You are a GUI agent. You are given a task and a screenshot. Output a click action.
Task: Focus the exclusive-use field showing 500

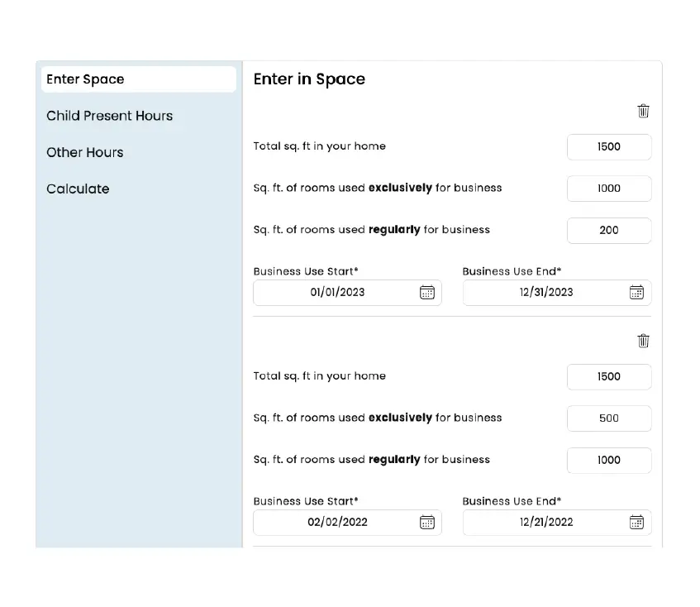coord(608,418)
